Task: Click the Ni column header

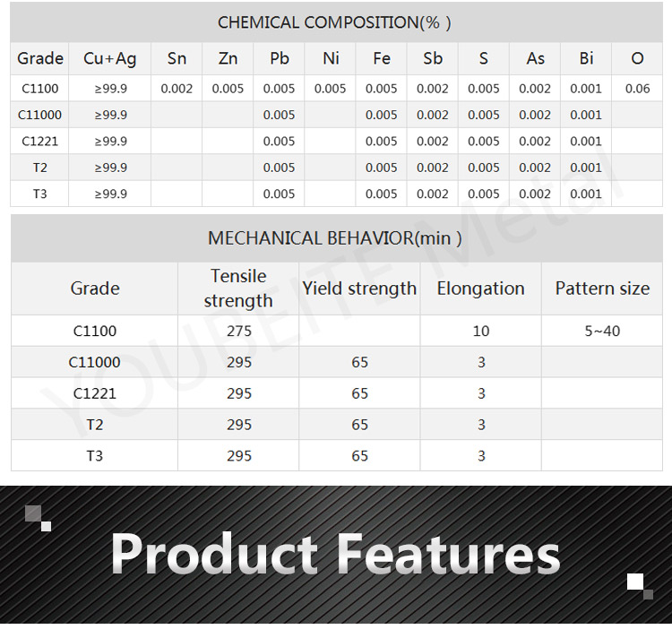Action: (x=331, y=58)
